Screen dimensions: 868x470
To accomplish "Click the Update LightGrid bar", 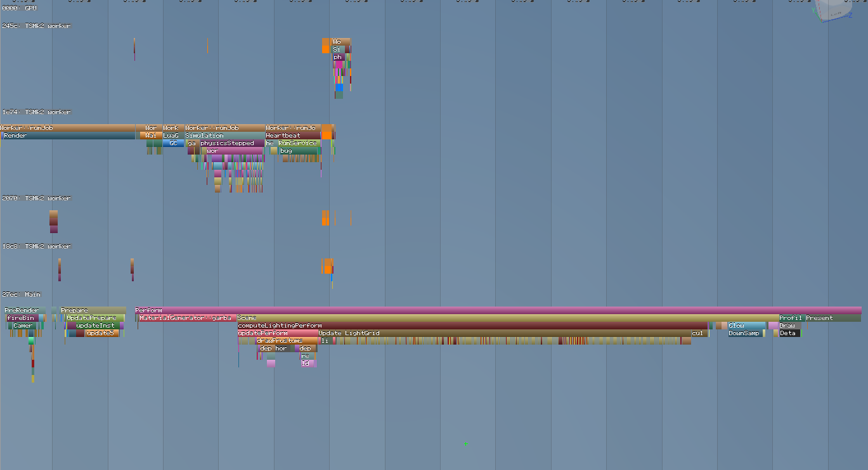I will [x=505, y=333].
